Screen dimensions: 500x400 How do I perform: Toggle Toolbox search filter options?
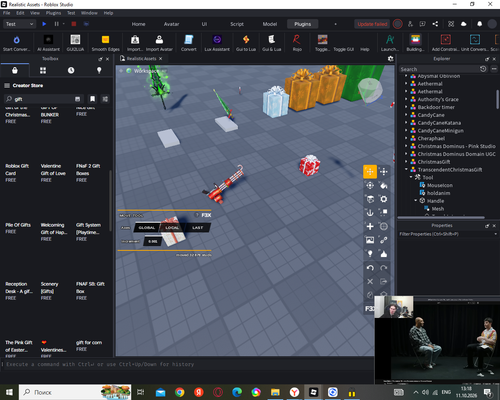[105, 99]
